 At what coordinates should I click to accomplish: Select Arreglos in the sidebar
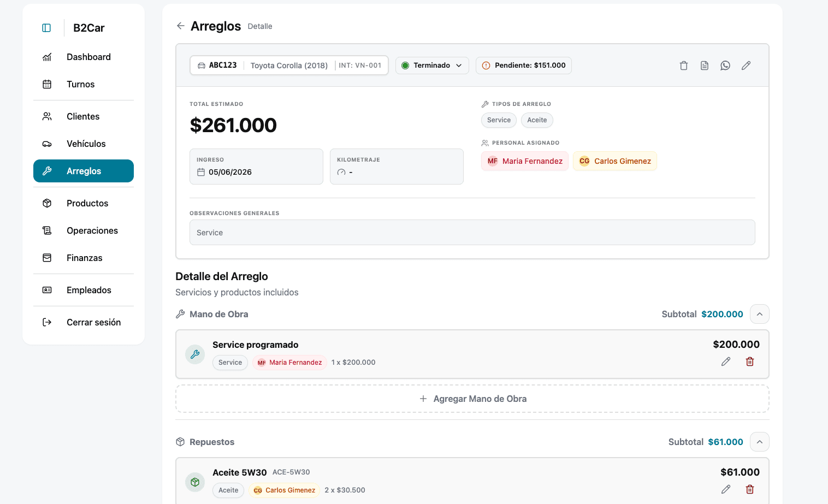84,171
